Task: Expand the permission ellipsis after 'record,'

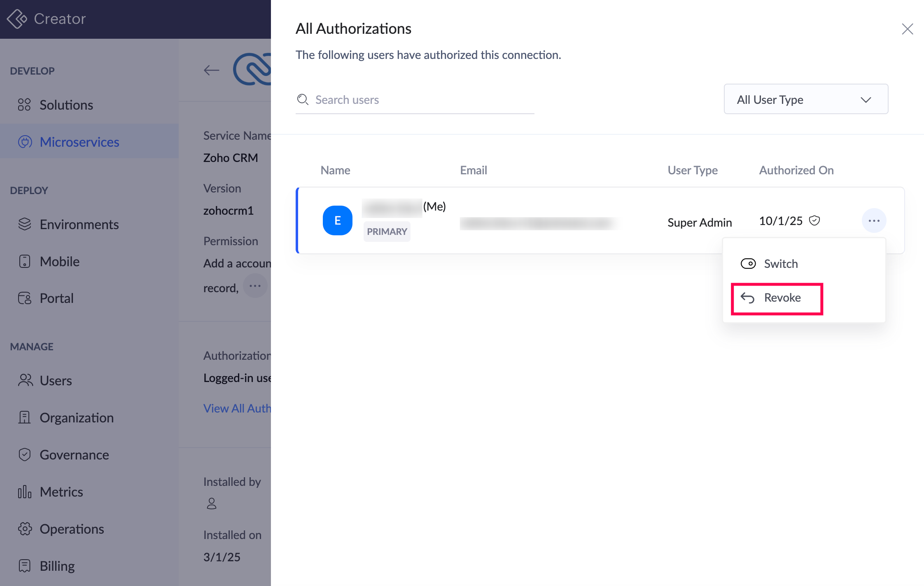Action: (x=255, y=286)
